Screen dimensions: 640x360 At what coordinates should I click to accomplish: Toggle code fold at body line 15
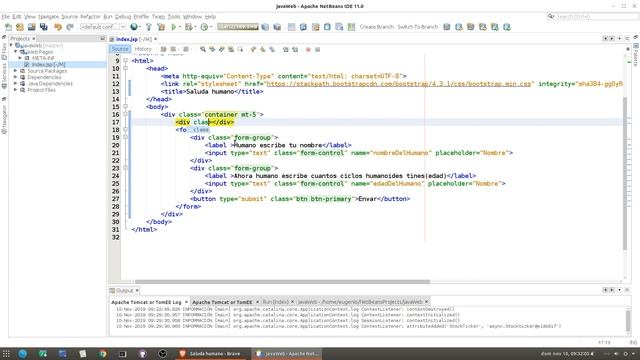click(x=125, y=107)
